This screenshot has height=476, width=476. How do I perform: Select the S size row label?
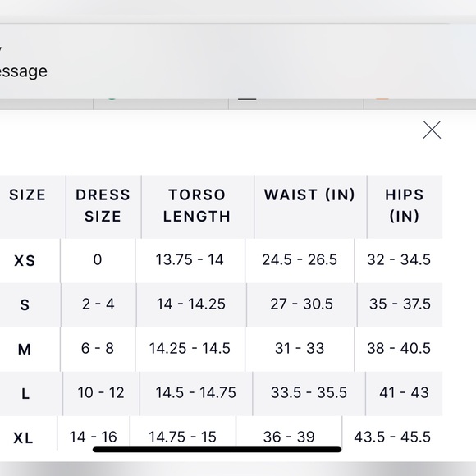point(25,304)
